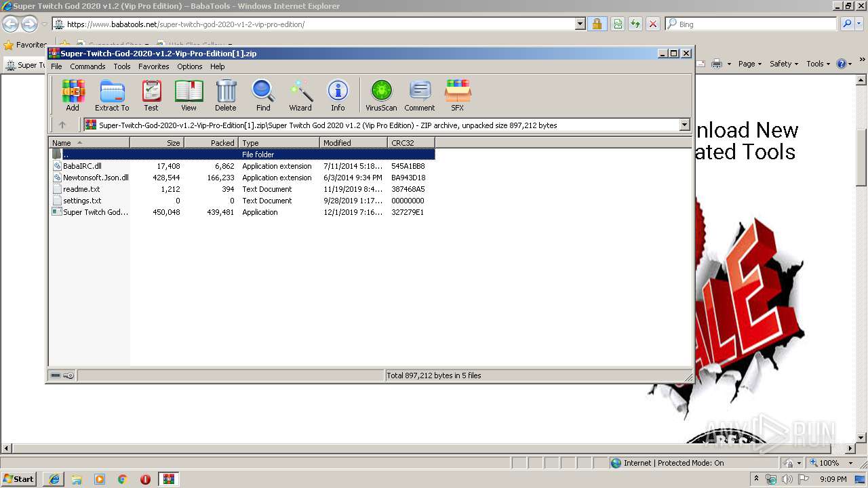Sort by the CRC32 column header

(x=411, y=143)
